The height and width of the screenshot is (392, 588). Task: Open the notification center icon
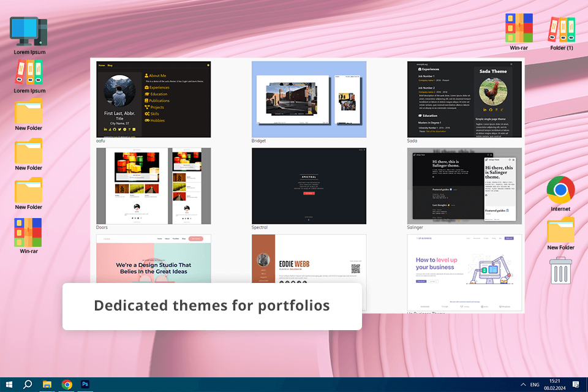576,385
